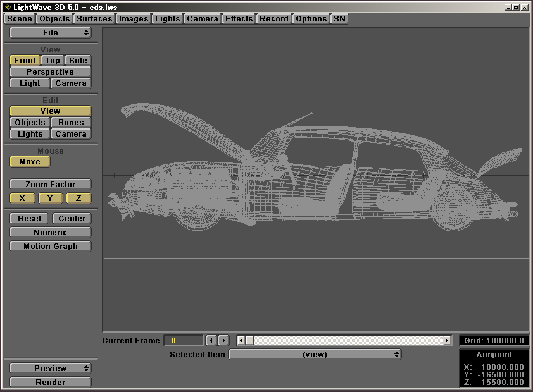Open the Motion Graph editor
Screen dimensions: 533x392
50,247
